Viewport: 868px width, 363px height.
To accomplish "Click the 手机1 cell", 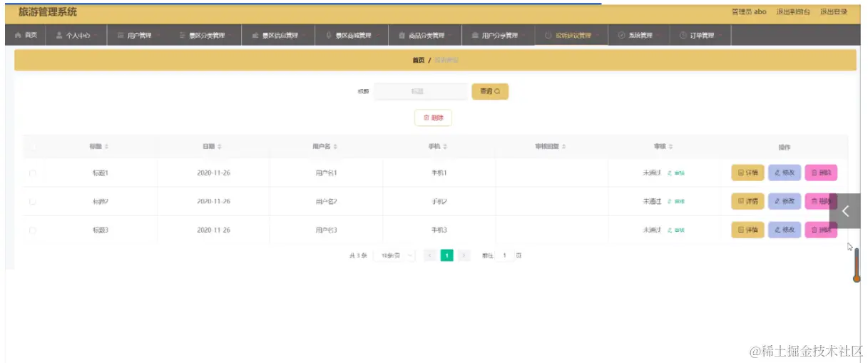I will click(439, 173).
